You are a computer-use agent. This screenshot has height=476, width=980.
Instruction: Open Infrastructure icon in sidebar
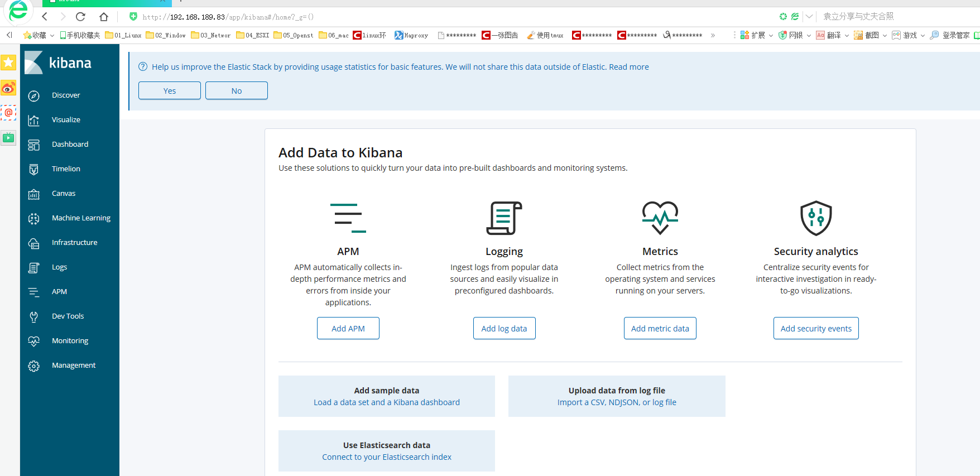click(x=34, y=243)
